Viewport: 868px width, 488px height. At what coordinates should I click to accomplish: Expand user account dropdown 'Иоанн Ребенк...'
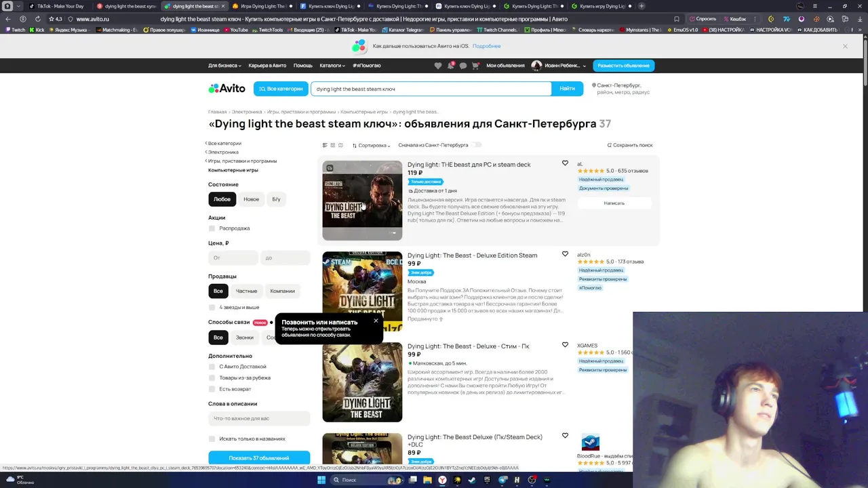565,66
